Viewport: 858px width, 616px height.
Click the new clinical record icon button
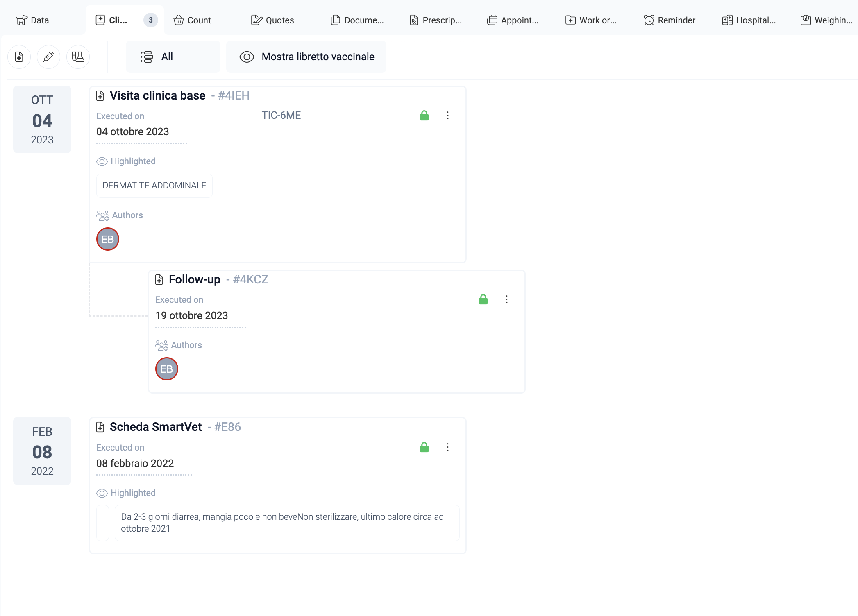click(x=19, y=57)
